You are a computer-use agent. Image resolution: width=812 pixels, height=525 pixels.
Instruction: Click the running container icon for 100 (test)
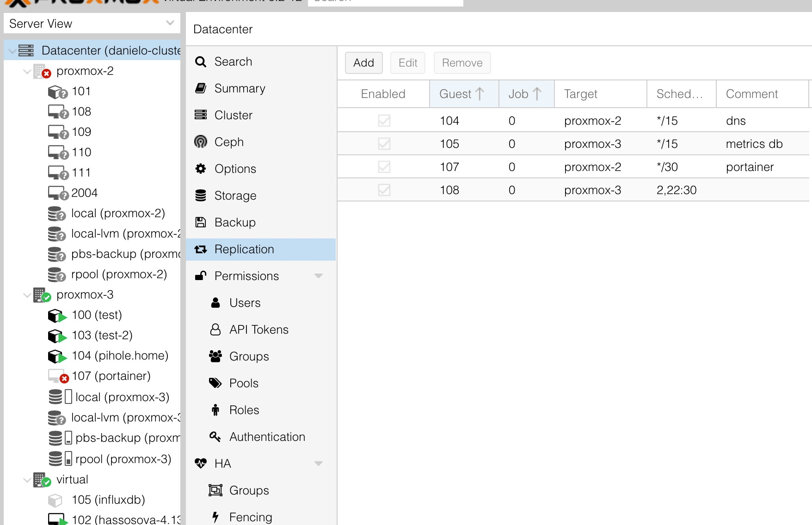(x=57, y=316)
